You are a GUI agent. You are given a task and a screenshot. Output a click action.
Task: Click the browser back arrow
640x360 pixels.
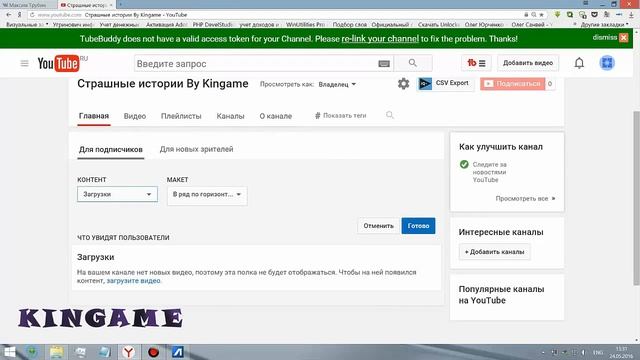[x=9, y=15]
